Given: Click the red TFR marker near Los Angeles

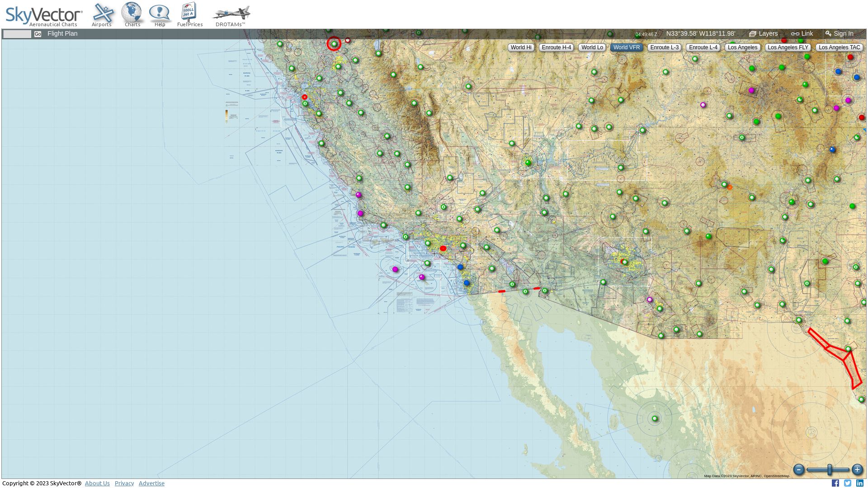Looking at the screenshot, I should (x=443, y=249).
